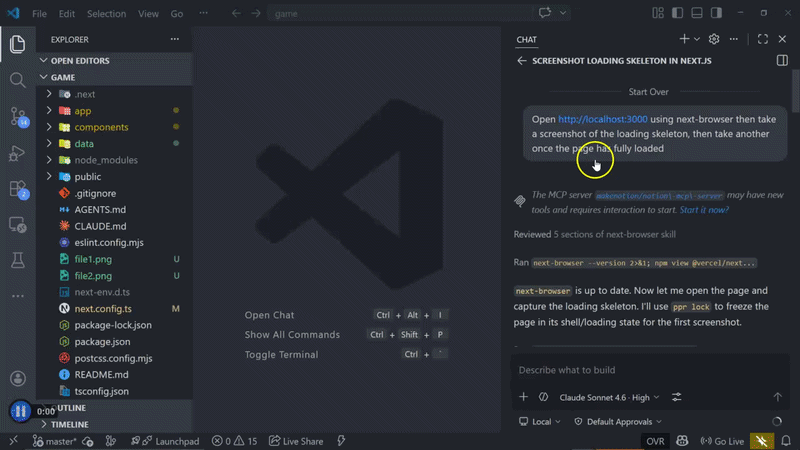Click the Start it now link
This screenshot has height=450, width=800.
704,210
